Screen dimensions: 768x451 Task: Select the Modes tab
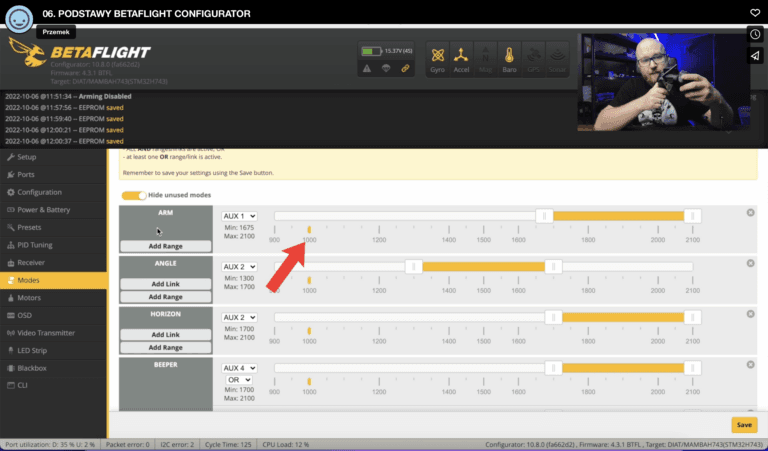(x=53, y=281)
